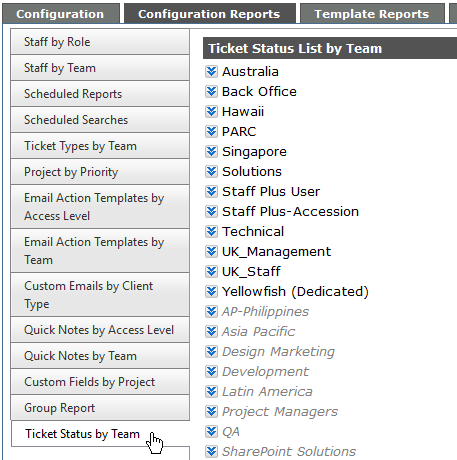Switch to the Configuration tab

[61, 14]
